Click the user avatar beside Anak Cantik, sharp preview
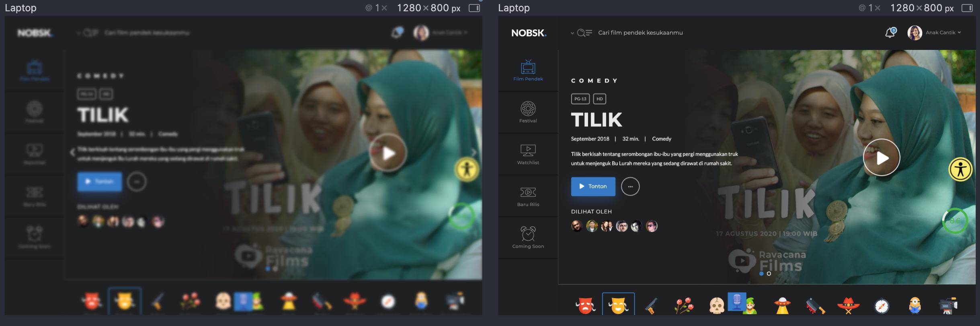Image resolution: width=980 pixels, height=326 pixels. (914, 33)
